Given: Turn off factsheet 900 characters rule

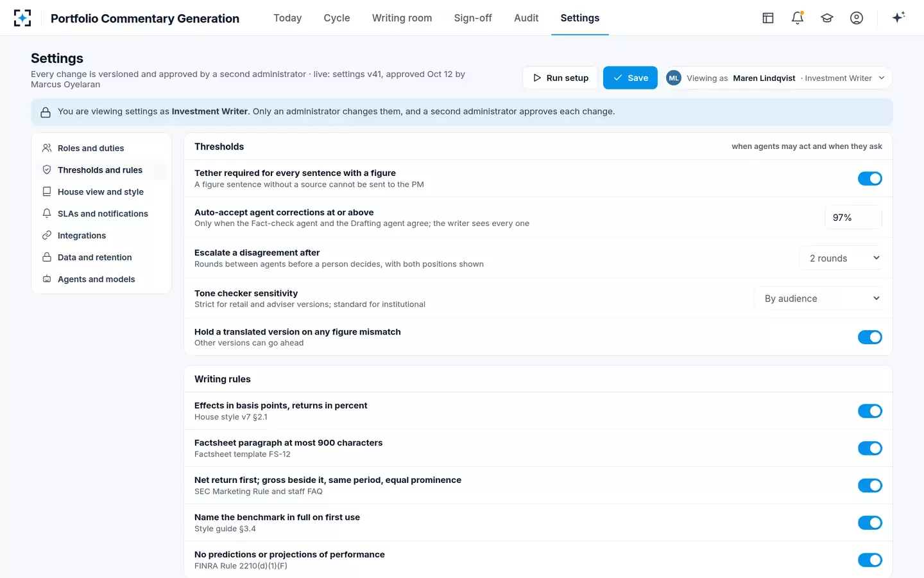Looking at the screenshot, I should [870, 448].
